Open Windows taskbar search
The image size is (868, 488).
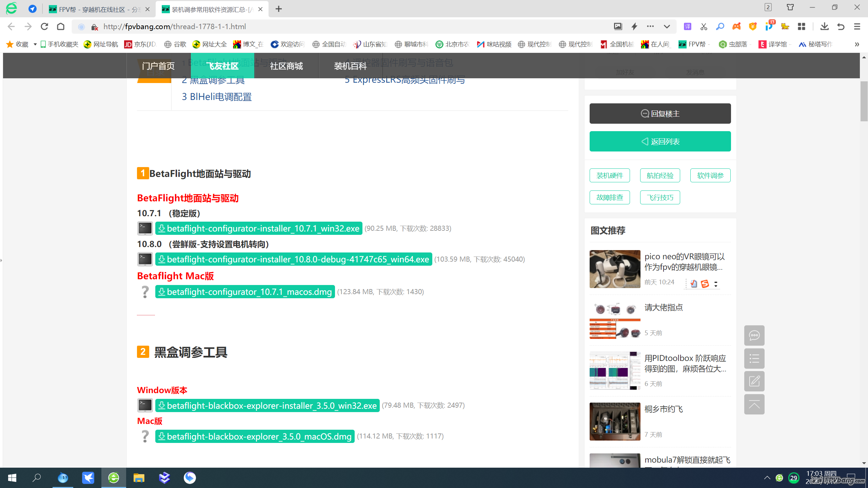(x=37, y=478)
